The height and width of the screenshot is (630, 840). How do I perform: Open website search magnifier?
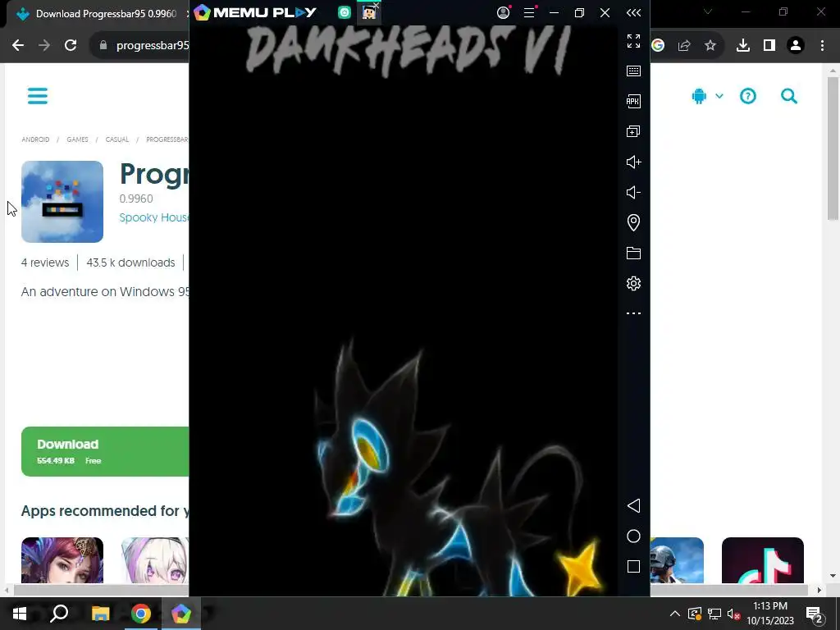click(788, 96)
